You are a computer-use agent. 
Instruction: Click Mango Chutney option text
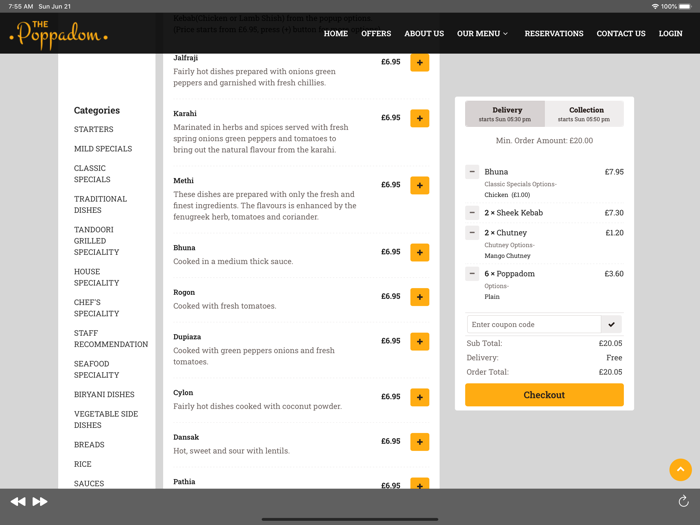pos(508,256)
